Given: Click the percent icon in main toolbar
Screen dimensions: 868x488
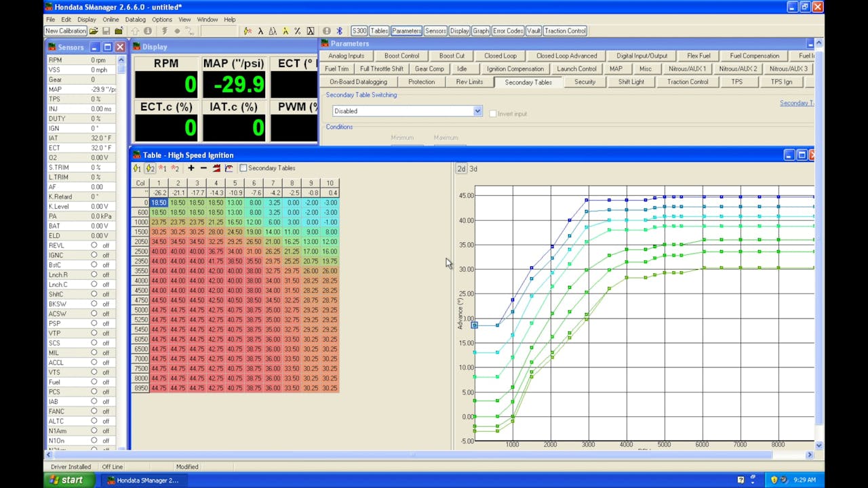Looking at the screenshot, I should (298, 31).
